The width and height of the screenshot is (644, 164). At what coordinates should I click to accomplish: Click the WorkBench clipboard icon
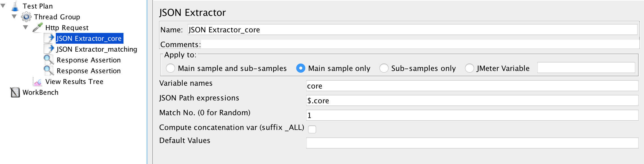(15, 92)
